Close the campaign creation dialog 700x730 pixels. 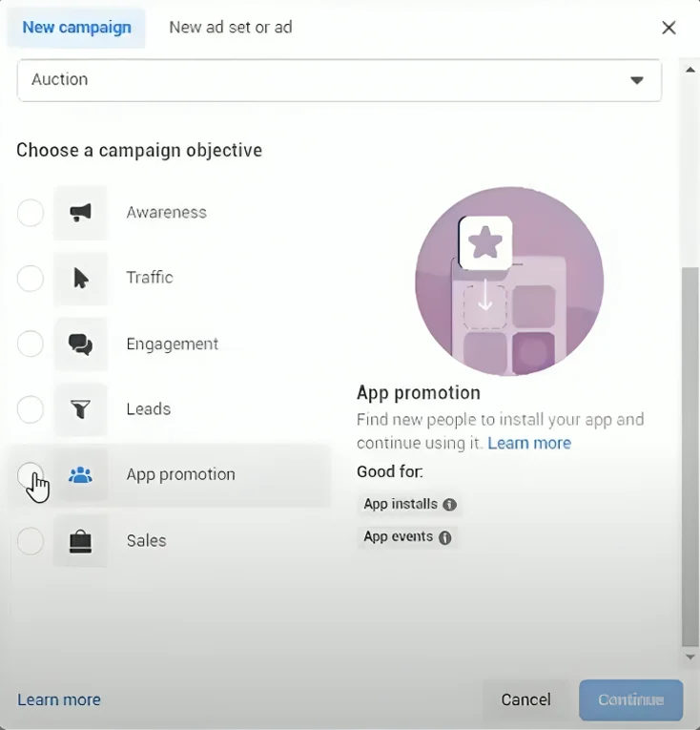669,28
